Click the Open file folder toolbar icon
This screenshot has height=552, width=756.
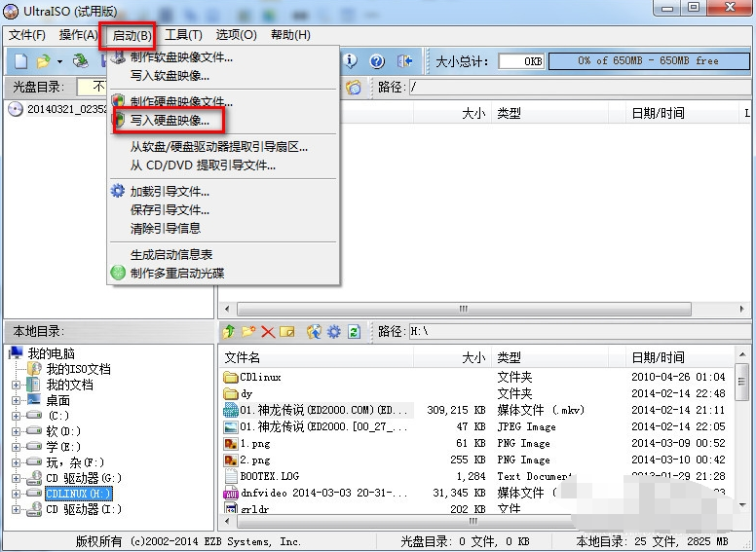(44, 61)
